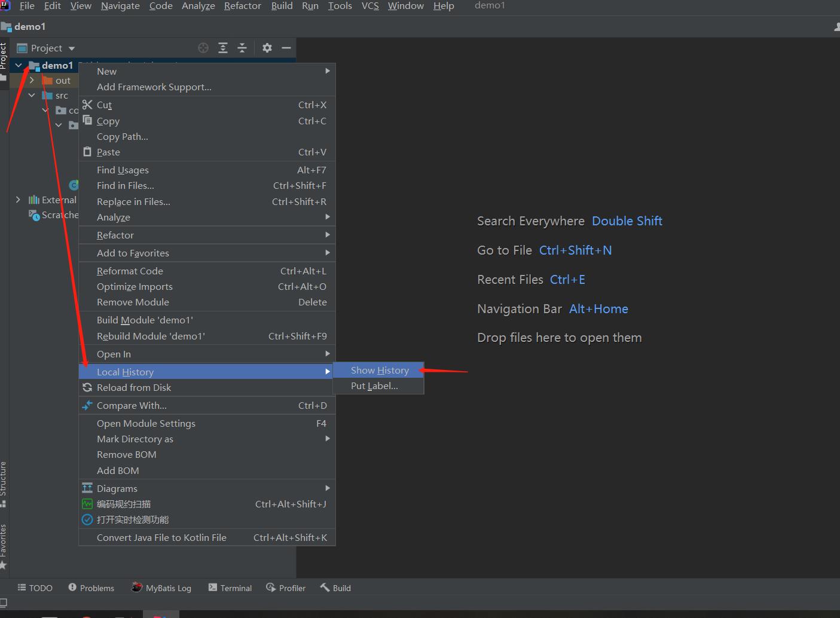Open the File menu
The width and height of the screenshot is (840, 618).
[27, 6]
